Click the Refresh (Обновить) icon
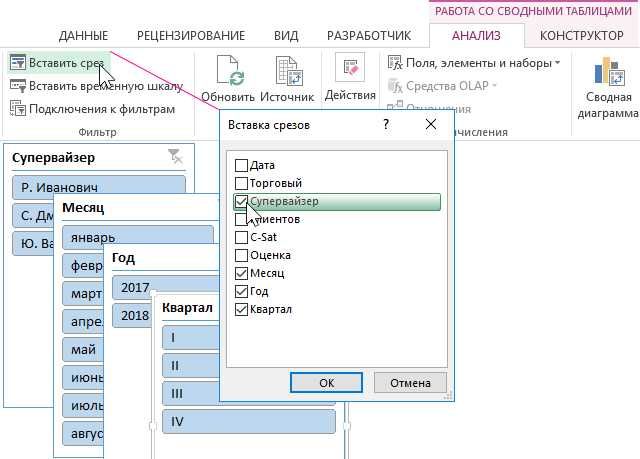The height and width of the screenshot is (459, 640). click(x=228, y=71)
